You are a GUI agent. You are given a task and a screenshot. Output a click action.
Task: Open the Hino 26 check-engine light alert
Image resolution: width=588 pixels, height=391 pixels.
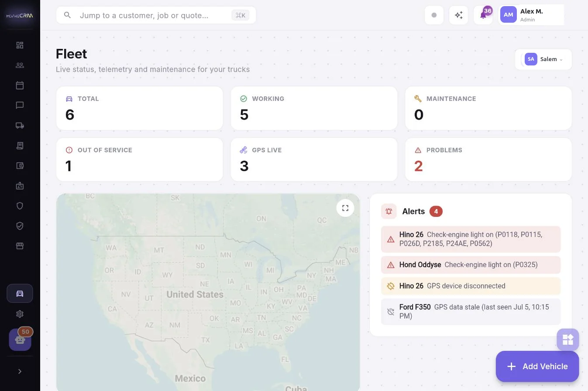coord(471,239)
